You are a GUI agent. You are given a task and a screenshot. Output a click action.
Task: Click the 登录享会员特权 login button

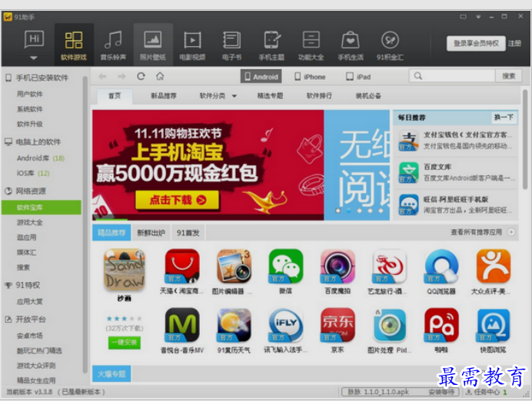(x=476, y=43)
